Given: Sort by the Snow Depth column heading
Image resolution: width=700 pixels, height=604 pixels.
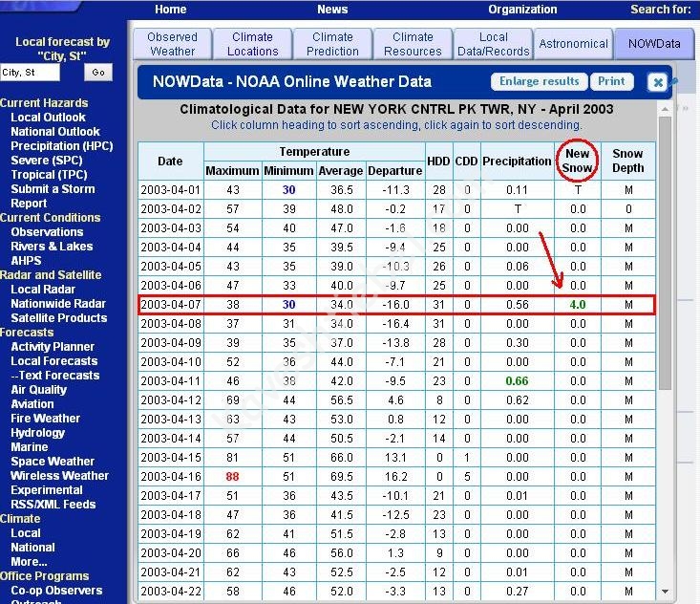Looking at the screenshot, I should [x=627, y=161].
